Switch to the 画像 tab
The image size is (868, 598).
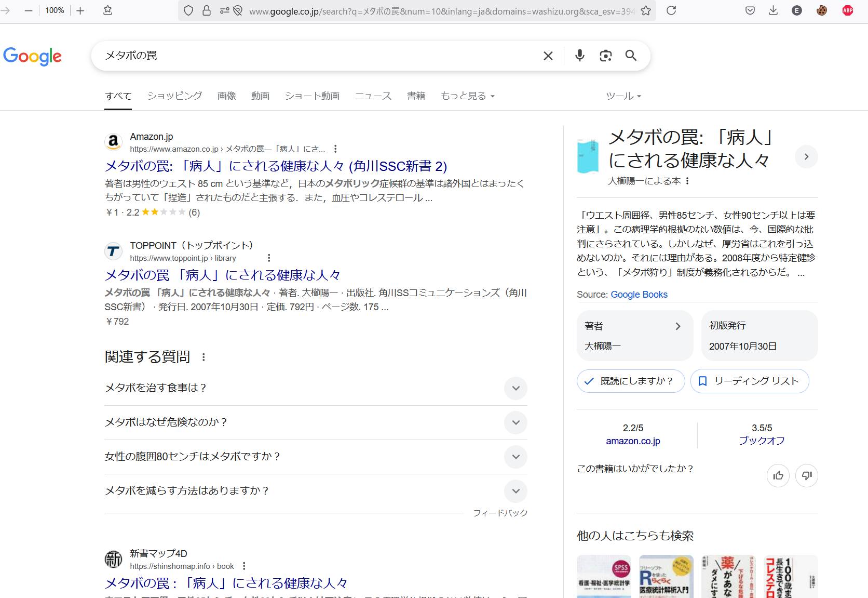[227, 96]
